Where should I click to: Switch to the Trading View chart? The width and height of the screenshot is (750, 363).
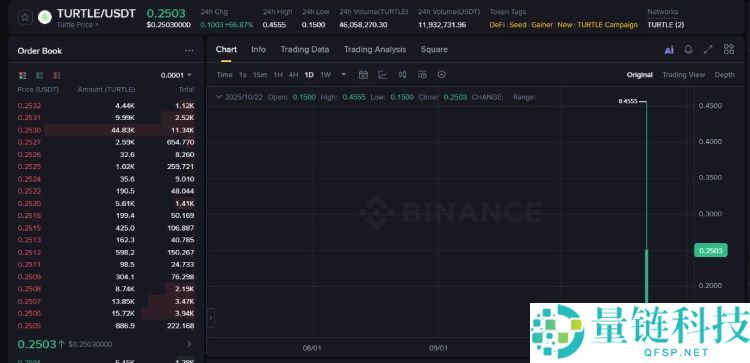(684, 75)
